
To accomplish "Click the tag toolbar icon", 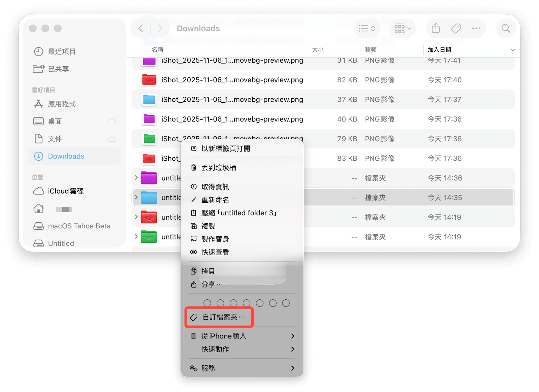I will pos(456,29).
